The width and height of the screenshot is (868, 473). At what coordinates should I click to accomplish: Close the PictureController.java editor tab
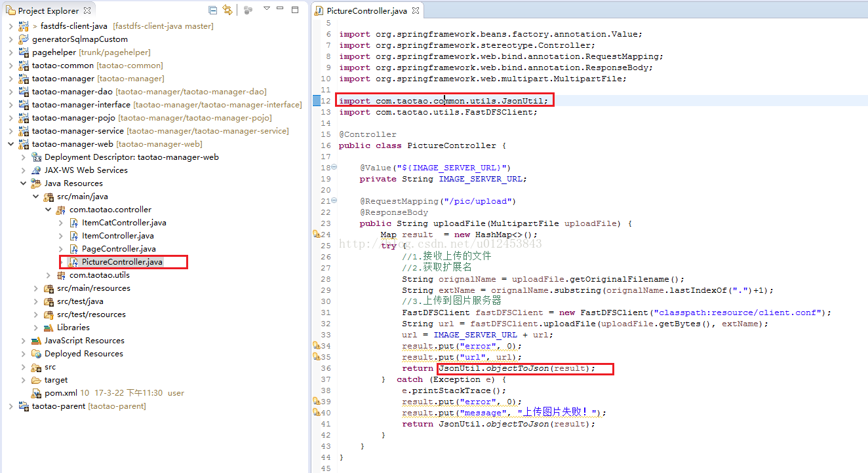coord(416,11)
